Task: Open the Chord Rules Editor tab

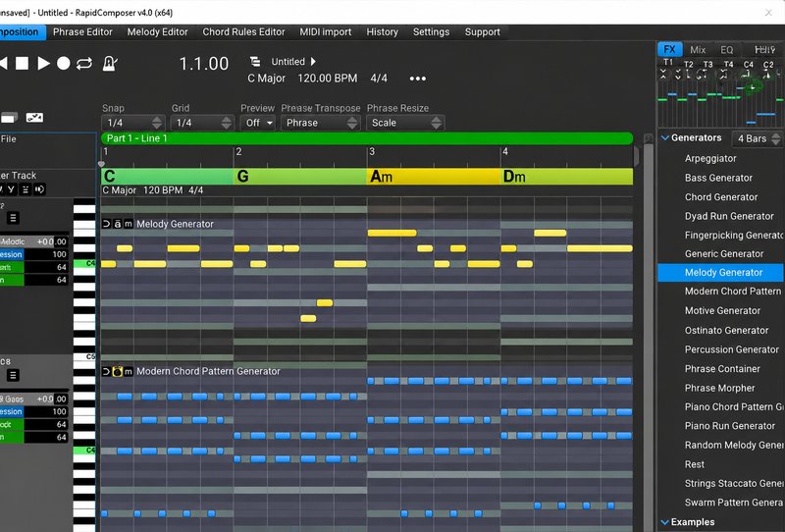Action: point(243,32)
